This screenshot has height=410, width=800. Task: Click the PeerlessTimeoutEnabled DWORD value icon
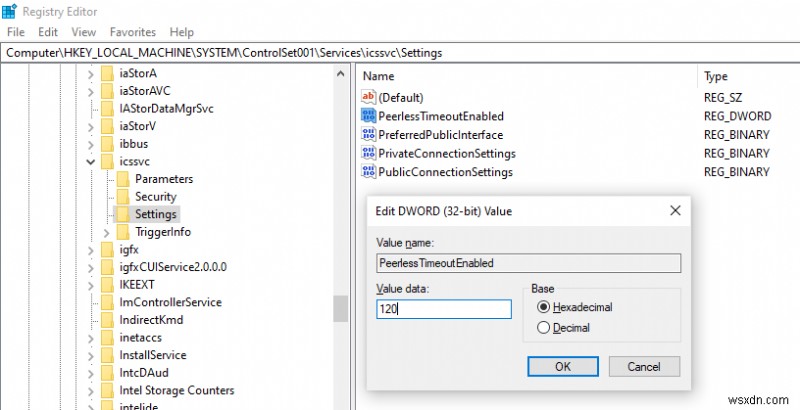(x=368, y=116)
